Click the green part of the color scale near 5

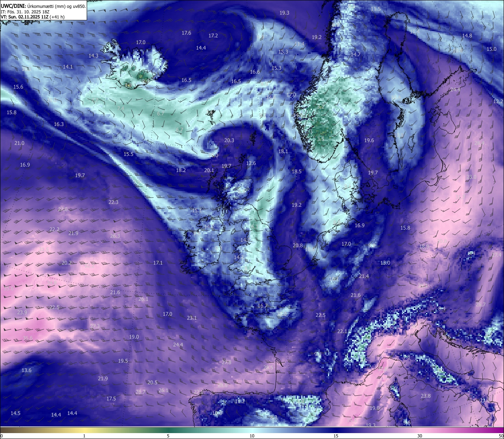168,430
